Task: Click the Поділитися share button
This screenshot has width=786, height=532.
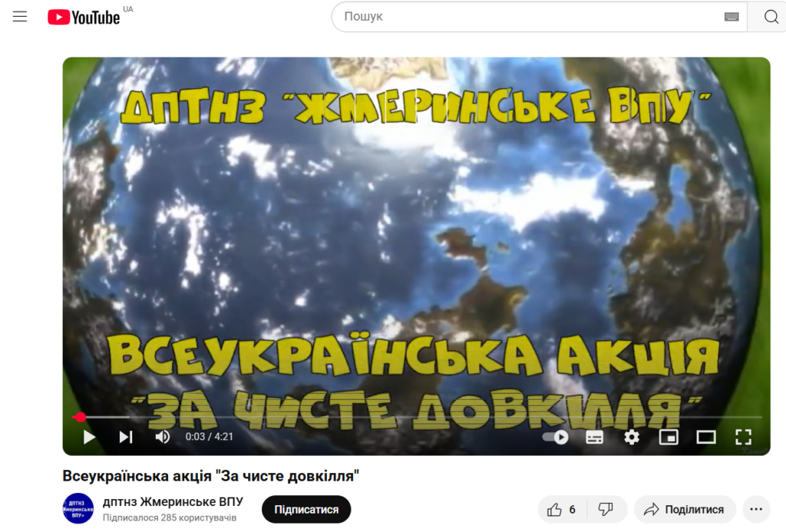Action: coord(685,510)
